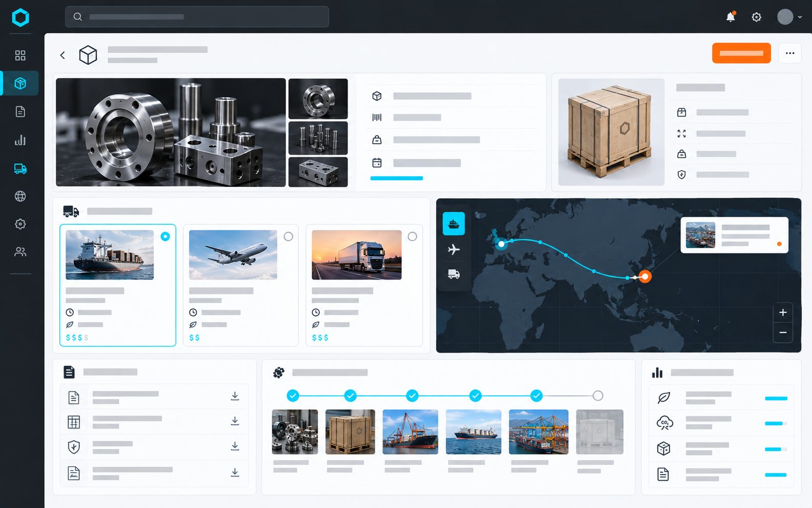Click the last unfilled timeline step marker
The width and height of the screenshot is (812, 508).
tap(598, 396)
